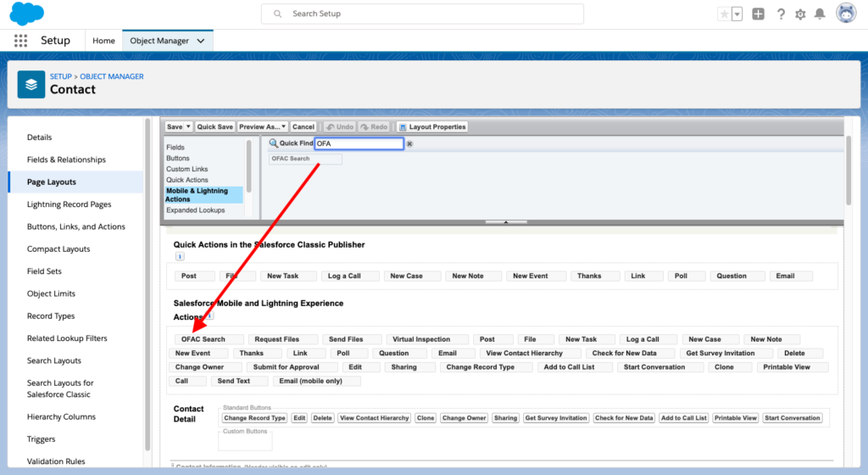Switch to the Home tab
Screen dimensions: 868x475
(x=103, y=41)
